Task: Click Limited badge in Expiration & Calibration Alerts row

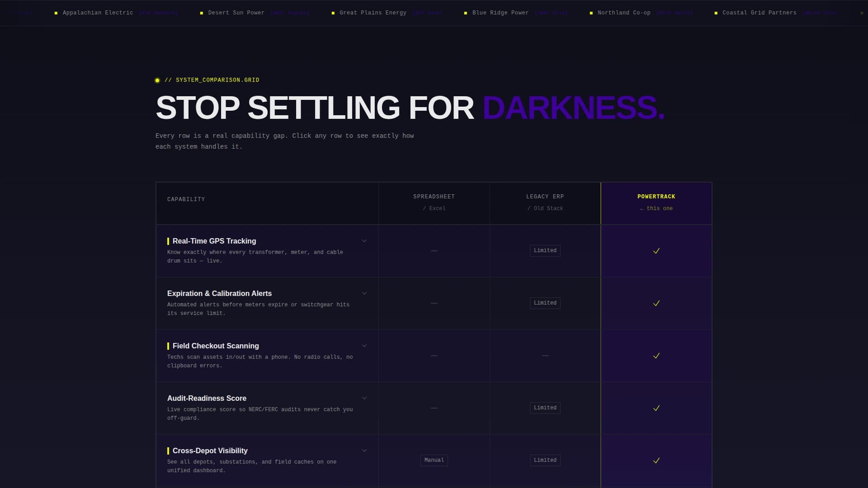Action: tap(545, 303)
